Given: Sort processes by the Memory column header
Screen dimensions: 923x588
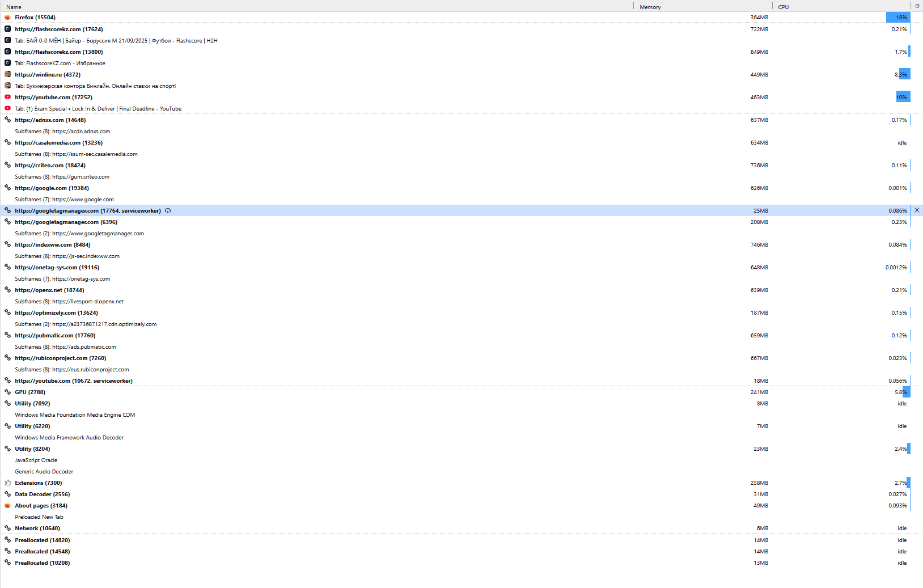Looking at the screenshot, I should tap(703, 7).
